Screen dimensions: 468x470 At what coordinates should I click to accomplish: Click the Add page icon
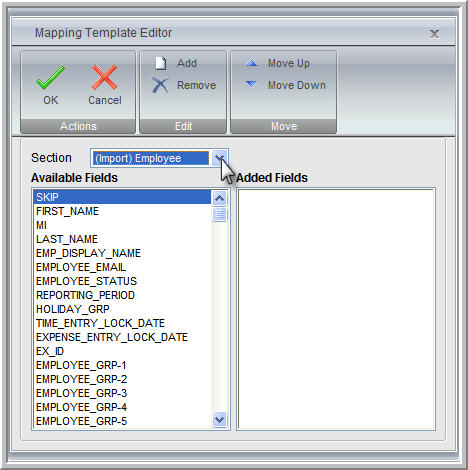pyautogui.click(x=161, y=63)
